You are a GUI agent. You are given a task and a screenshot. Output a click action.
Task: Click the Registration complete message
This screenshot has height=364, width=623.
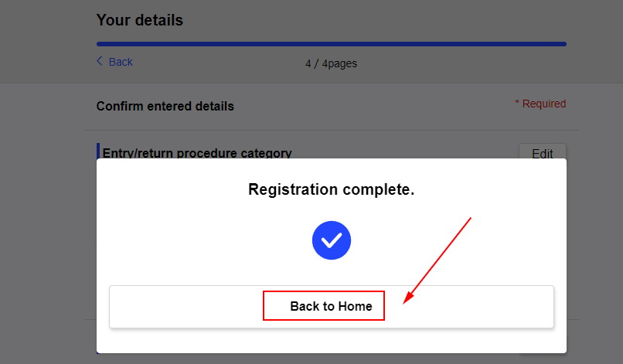click(x=332, y=189)
